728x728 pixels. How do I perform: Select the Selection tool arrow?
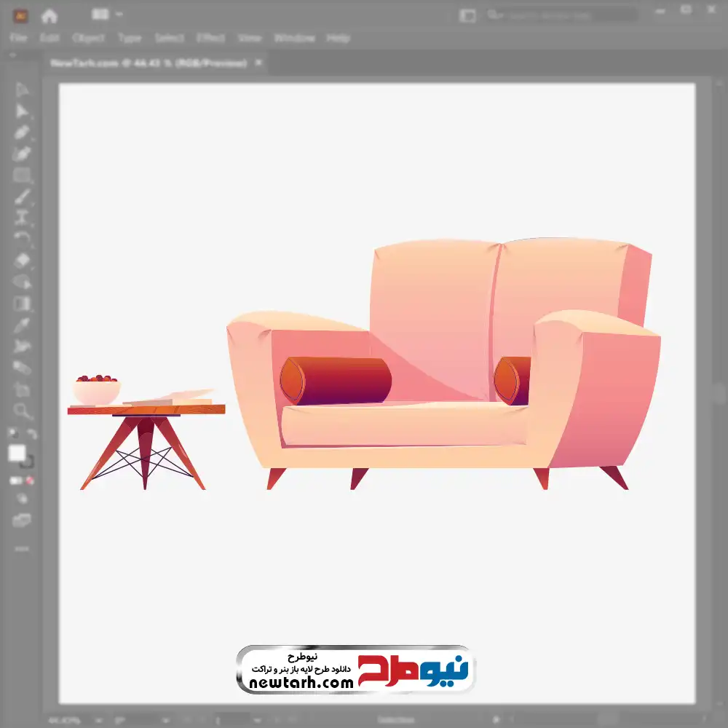click(22, 90)
